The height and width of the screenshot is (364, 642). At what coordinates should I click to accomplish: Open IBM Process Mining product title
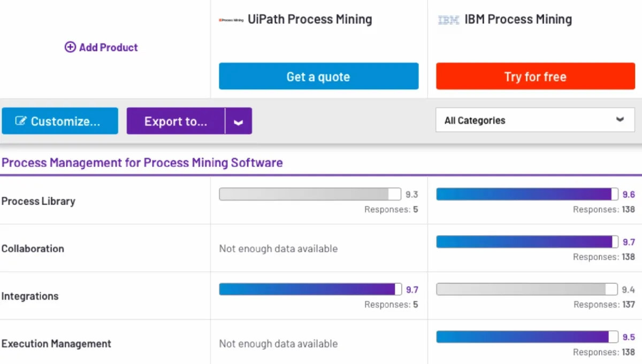518,19
